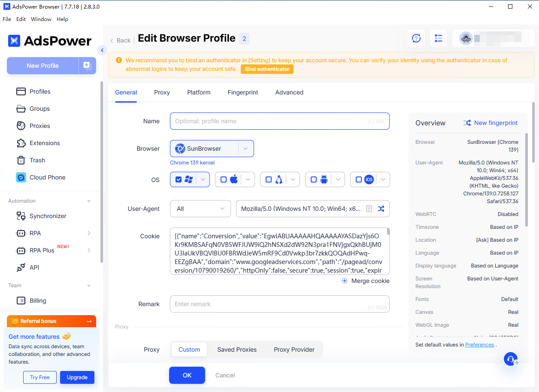Open the Preferences link in Overview
The image size is (539, 392).
479,344
